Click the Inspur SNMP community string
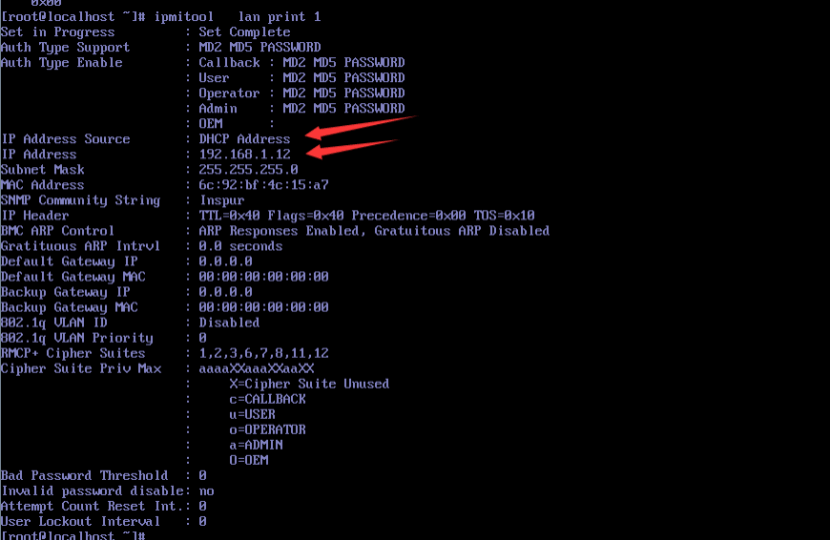Viewport: 830px width, 542px height. (x=222, y=201)
